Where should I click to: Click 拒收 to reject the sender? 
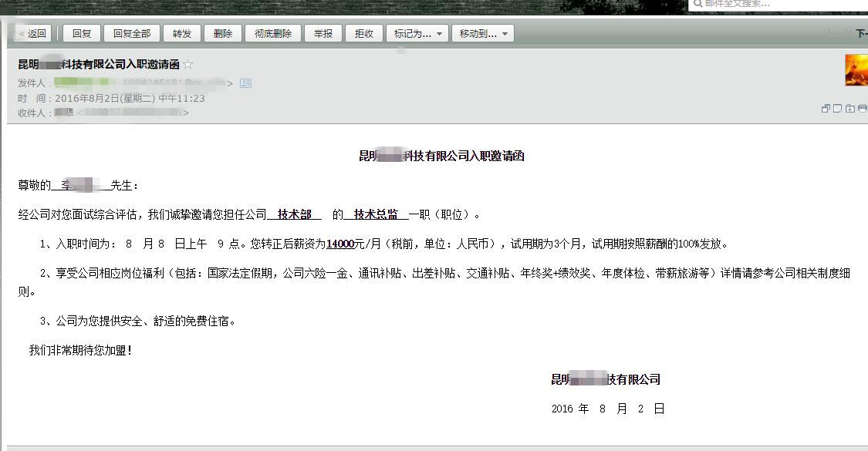(363, 33)
